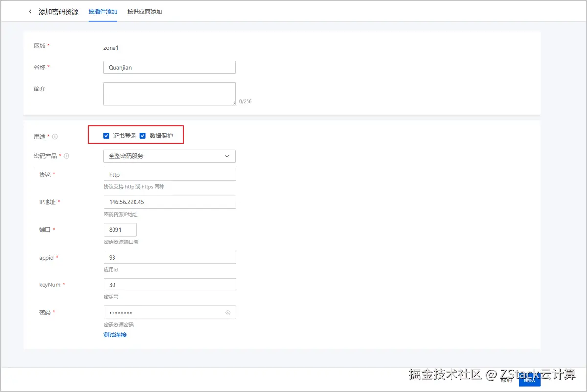The width and height of the screenshot is (587, 392).
Task: Select the 按插件添加 tab
Action: [102, 11]
